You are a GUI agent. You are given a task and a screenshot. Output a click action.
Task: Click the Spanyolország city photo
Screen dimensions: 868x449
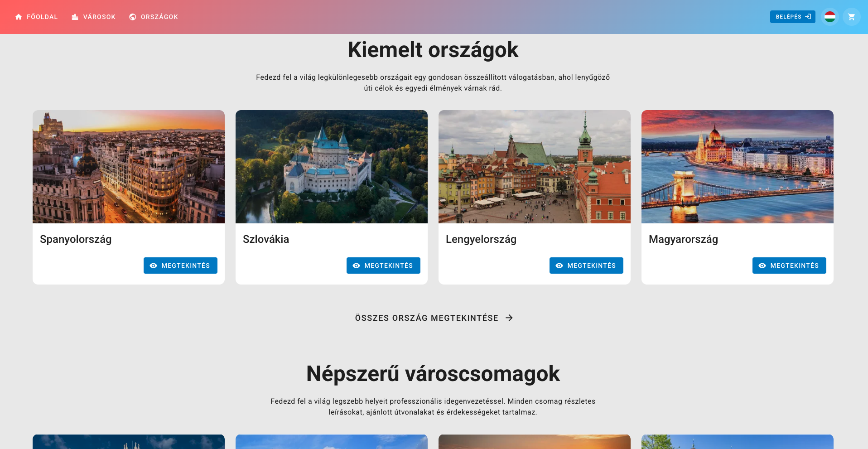(129, 167)
